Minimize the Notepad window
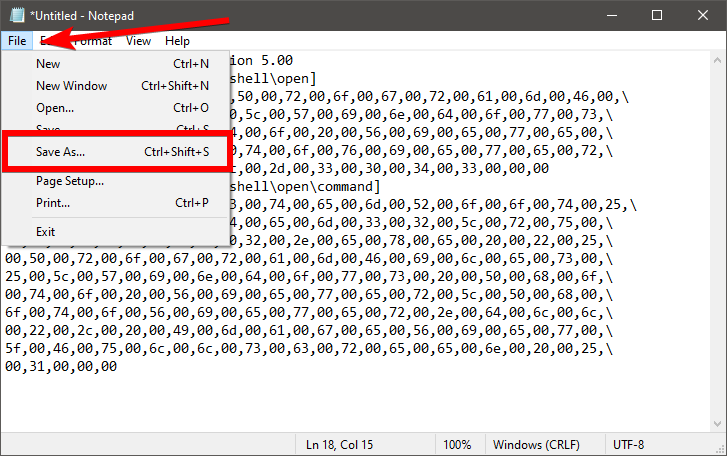The image size is (727, 456). (612, 15)
